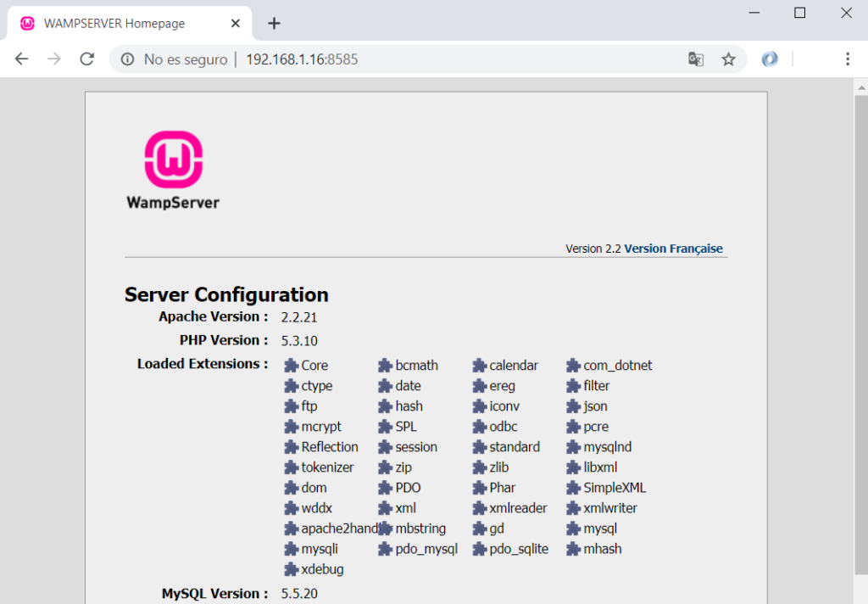Click the 'xmlwriter' extension name
The height and width of the screenshot is (604, 868).
[x=610, y=508]
